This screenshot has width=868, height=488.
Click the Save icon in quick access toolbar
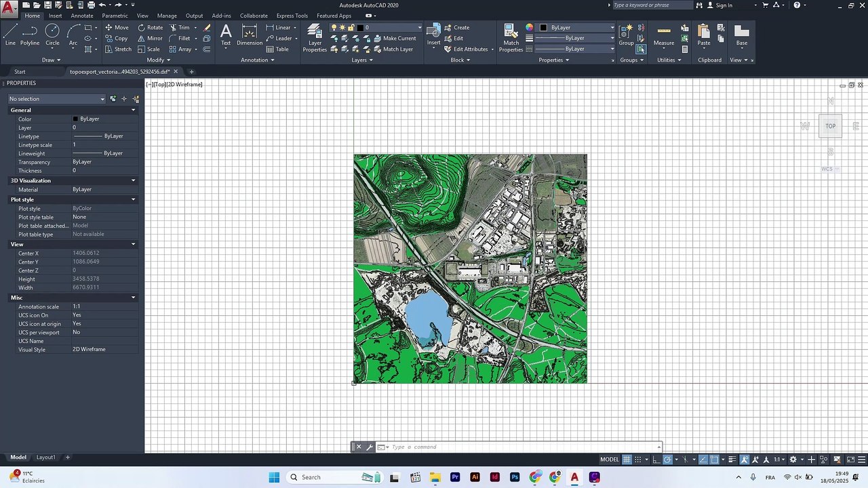point(47,5)
